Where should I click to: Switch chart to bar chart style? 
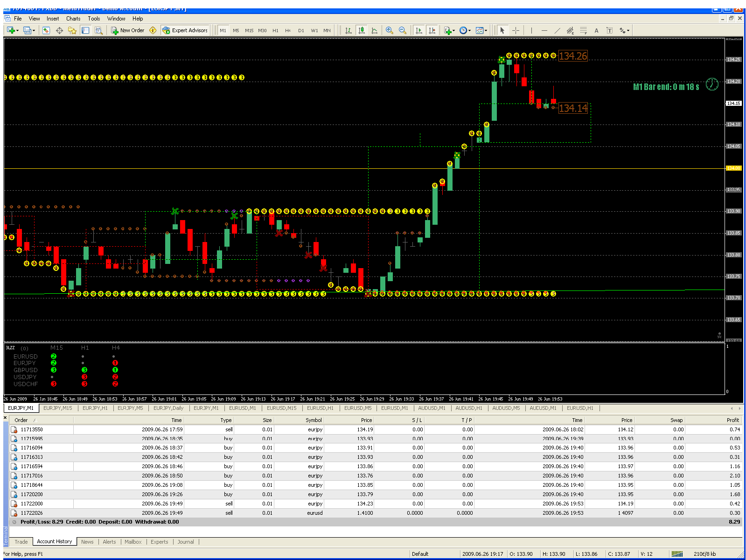pyautogui.click(x=348, y=30)
